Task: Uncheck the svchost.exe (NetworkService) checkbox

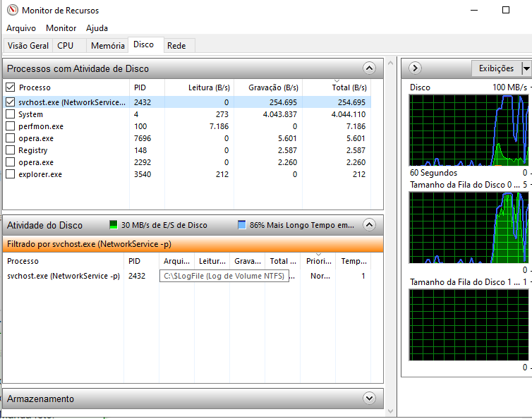Action: pyautogui.click(x=10, y=102)
